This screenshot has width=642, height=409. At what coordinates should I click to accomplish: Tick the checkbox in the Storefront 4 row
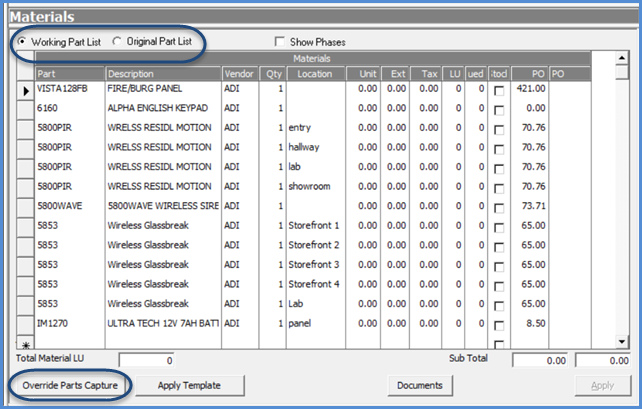click(x=499, y=286)
